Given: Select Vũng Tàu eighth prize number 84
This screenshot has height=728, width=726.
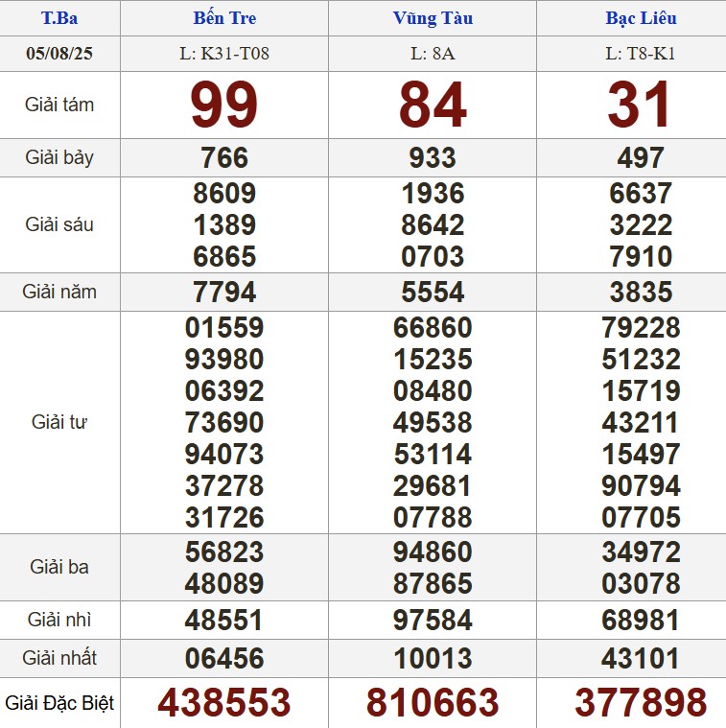Looking at the screenshot, I should pyautogui.click(x=433, y=105).
